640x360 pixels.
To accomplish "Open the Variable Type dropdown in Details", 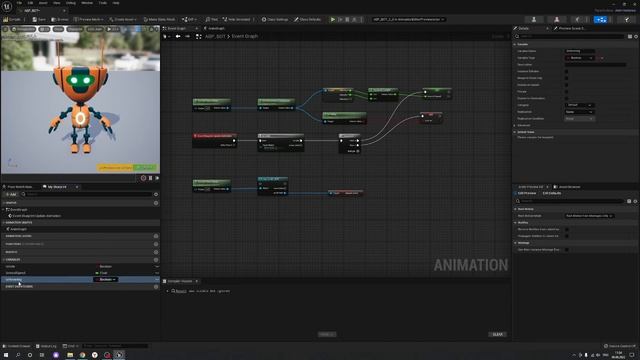I will [x=580, y=58].
